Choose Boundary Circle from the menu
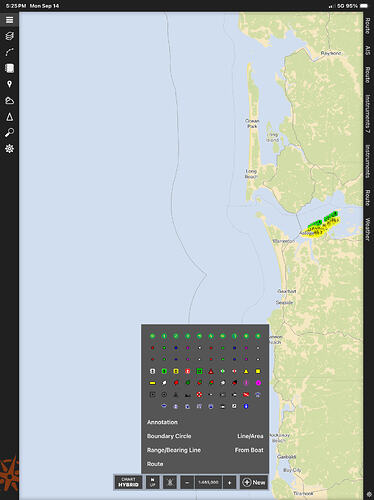 pos(169,436)
